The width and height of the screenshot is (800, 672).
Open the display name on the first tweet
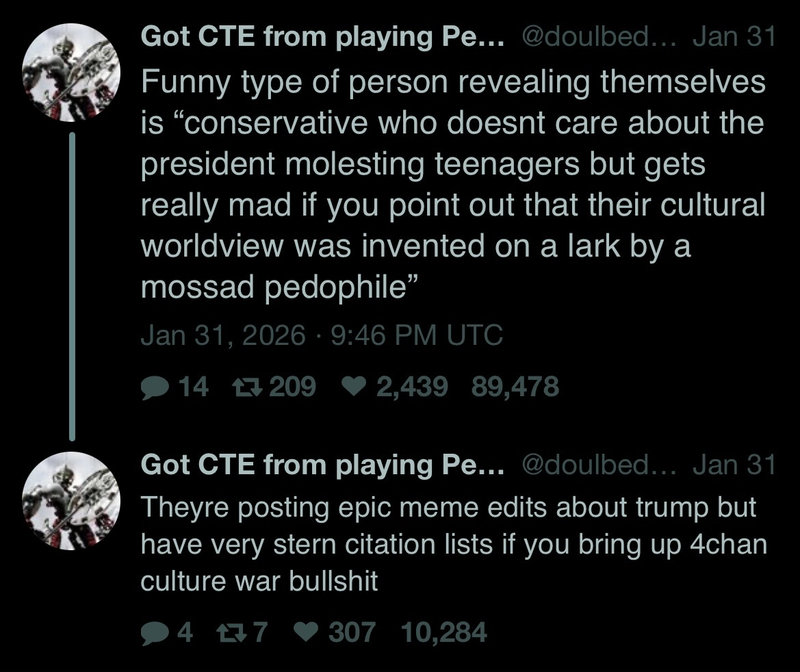(x=322, y=37)
